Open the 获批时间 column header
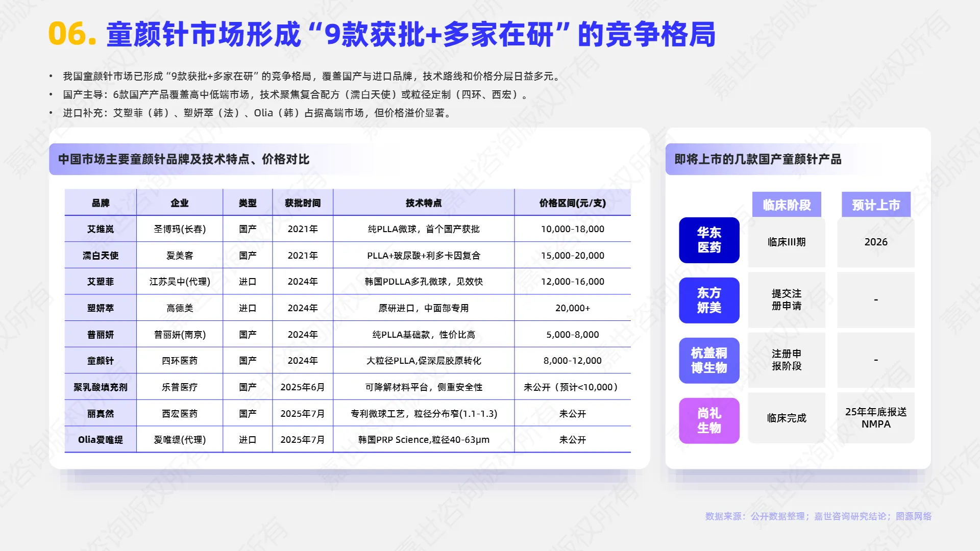This screenshot has width=980, height=551. [302, 203]
